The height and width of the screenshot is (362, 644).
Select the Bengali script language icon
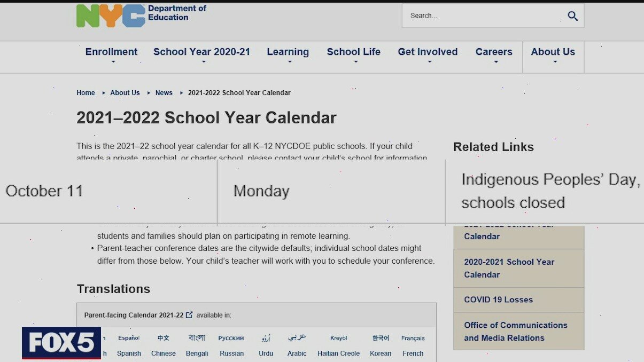[197, 338]
